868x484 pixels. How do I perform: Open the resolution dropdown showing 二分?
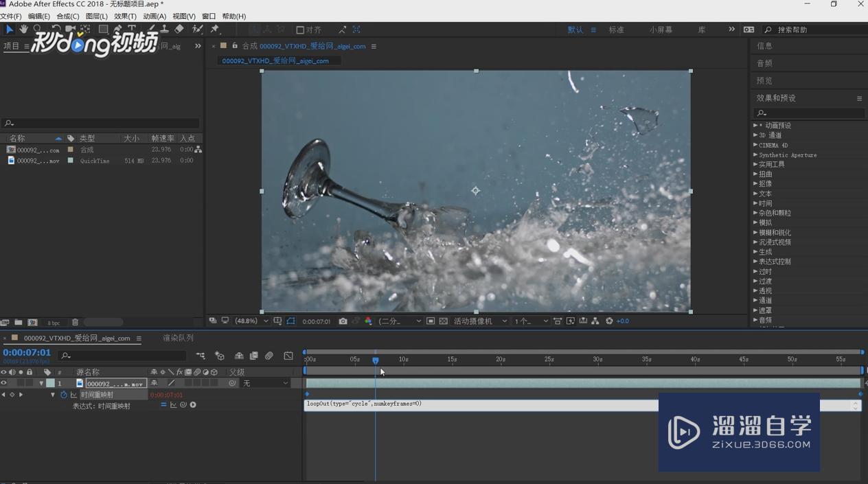(x=400, y=321)
